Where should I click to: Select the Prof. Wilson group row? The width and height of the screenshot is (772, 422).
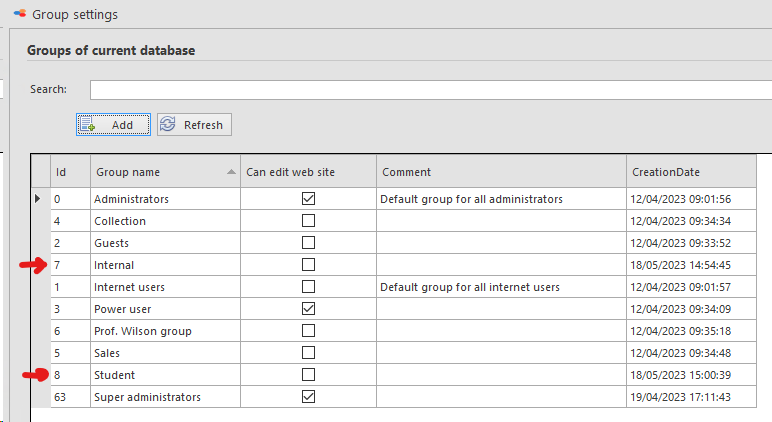403,331
